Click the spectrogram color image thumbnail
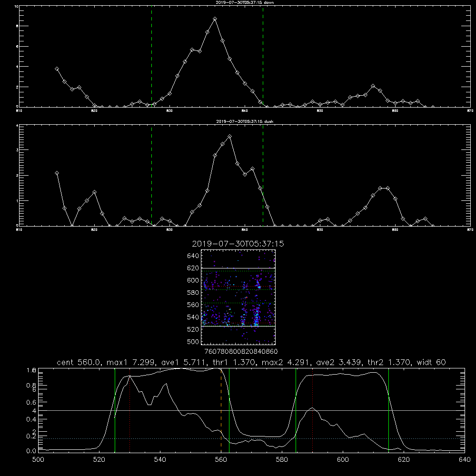Viewport: 476px width, 476px height. click(x=238, y=297)
